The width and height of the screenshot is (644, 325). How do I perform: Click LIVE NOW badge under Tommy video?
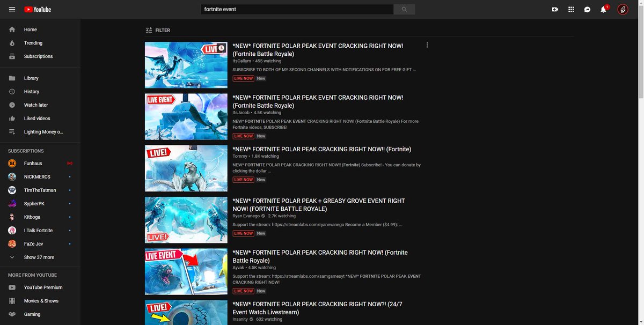(x=243, y=180)
